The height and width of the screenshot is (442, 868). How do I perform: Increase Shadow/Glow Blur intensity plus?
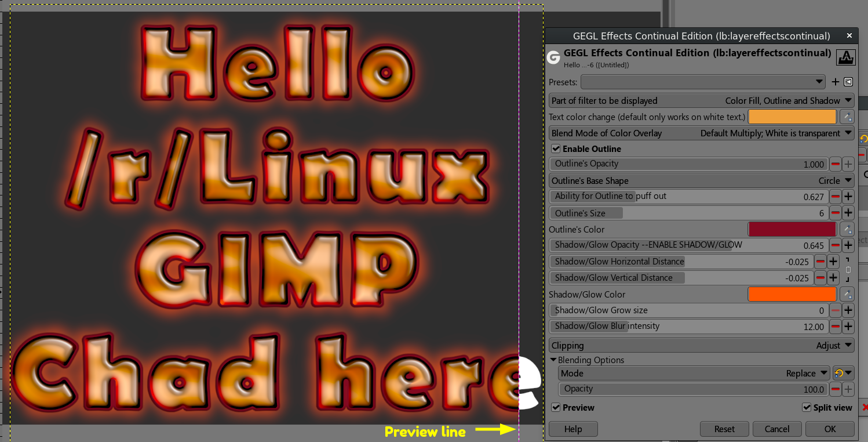coord(848,327)
